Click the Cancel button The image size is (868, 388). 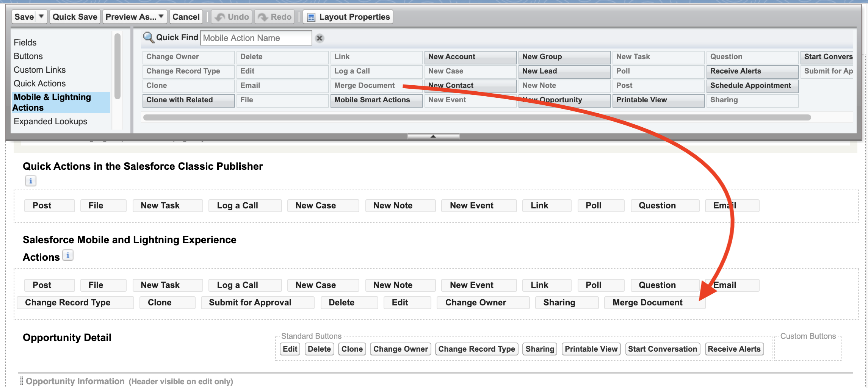pos(186,16)
